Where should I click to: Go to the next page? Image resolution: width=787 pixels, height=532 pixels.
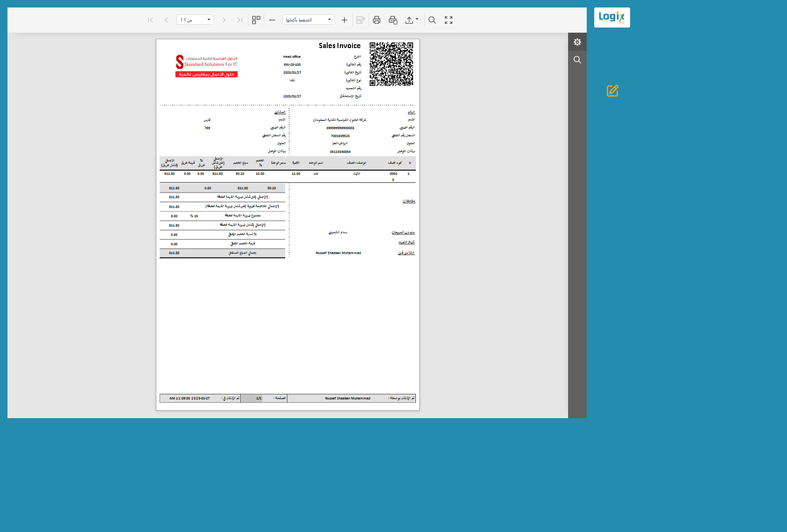click(224, 20)
